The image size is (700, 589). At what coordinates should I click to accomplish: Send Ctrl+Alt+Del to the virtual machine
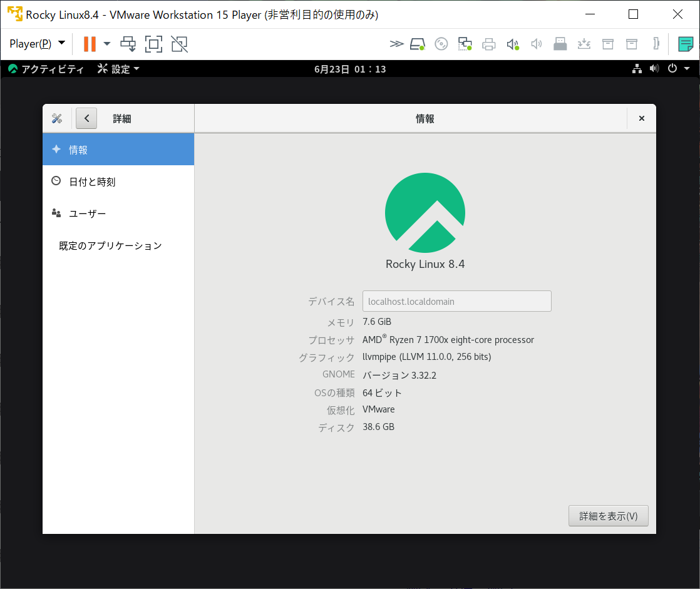pyautogui.click(x=128, y=44)
